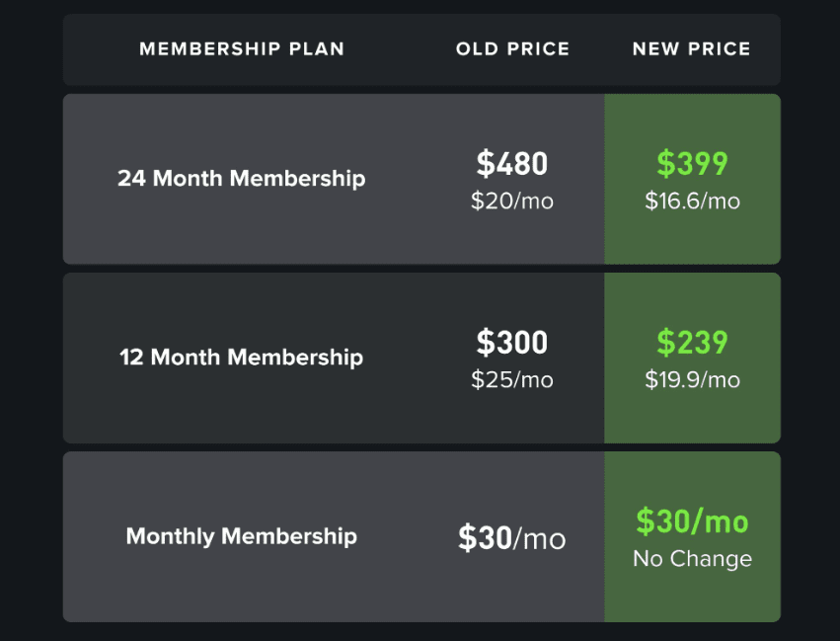Click the 24 Month green price cell

pos(692,242)
